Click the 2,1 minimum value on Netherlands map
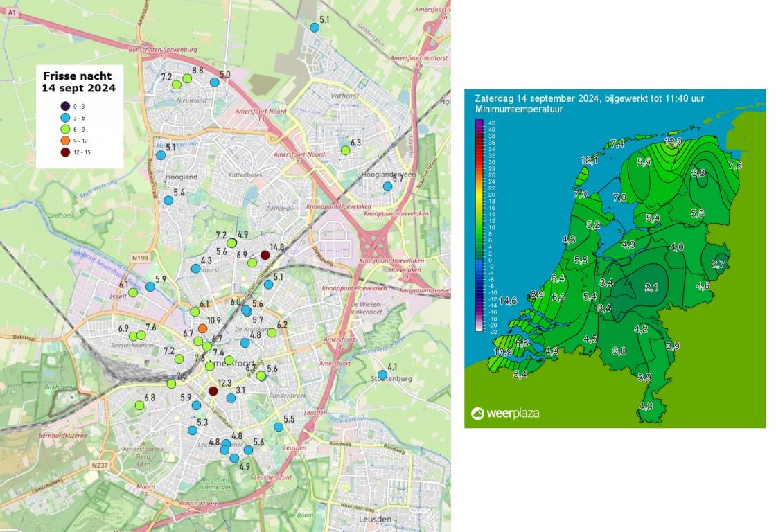The image size is (776, 532). pyautogui.click(x=651, y=287)
